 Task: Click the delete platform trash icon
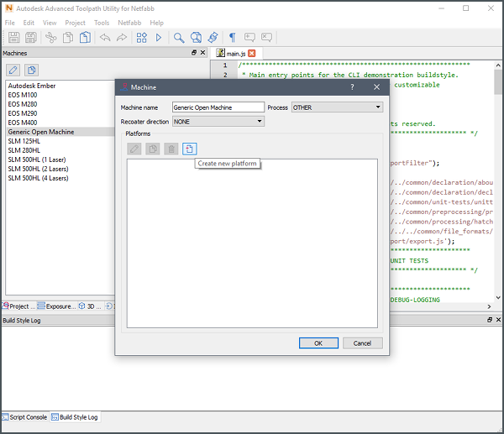171,149
